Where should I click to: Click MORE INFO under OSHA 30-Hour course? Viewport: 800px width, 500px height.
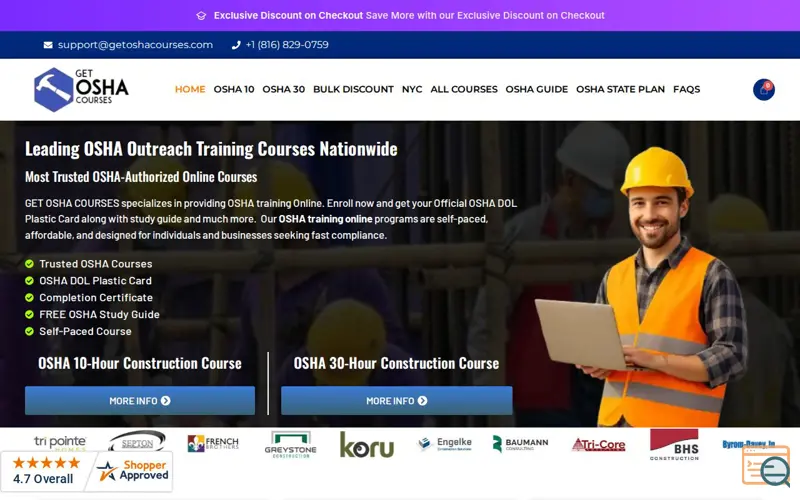click(x=396, y=401)
